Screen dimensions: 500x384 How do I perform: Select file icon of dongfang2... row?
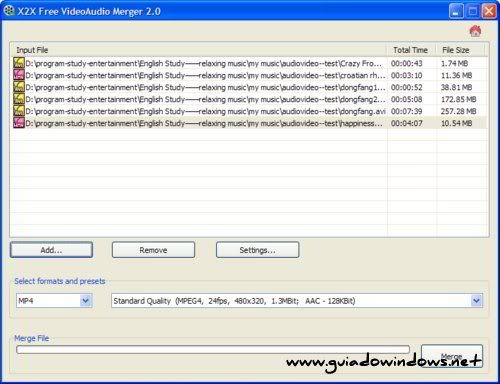coord(19,99)
